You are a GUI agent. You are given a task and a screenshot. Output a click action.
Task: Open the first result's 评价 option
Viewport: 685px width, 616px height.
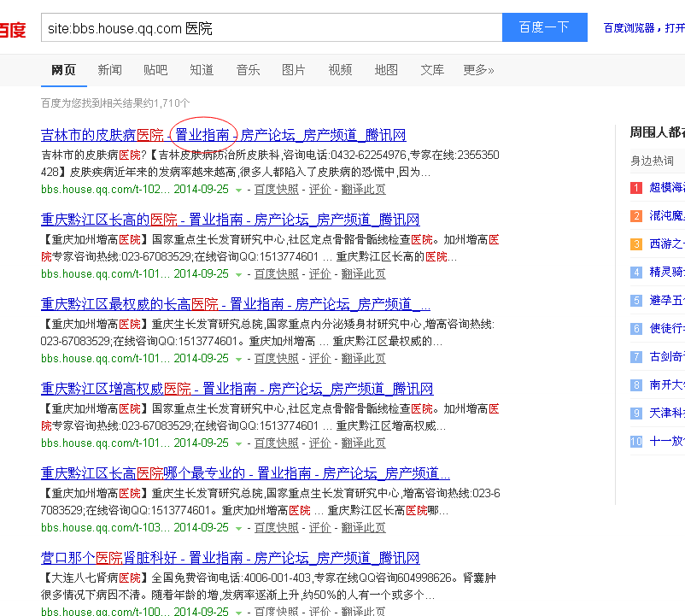click(x=320, y=189)
